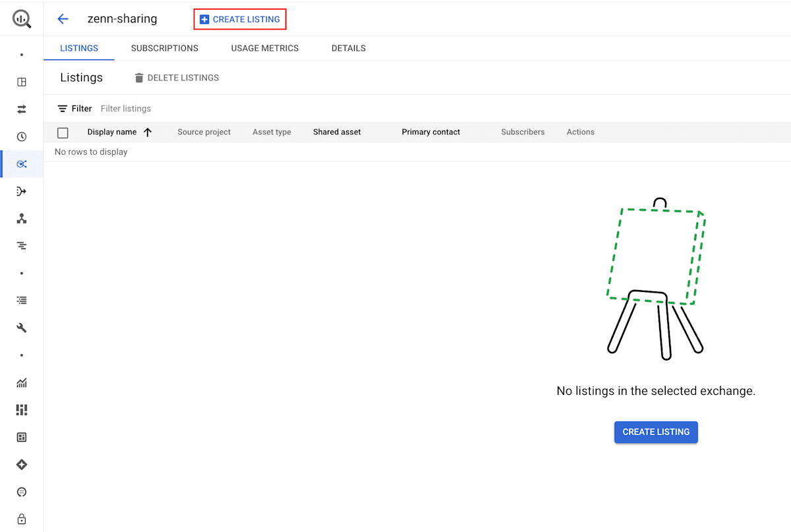Image resolution: width=791 pixels, height=532 pixels.
Task: Click Source project column header
Action: pyautogui.click(x=204, y=132)
